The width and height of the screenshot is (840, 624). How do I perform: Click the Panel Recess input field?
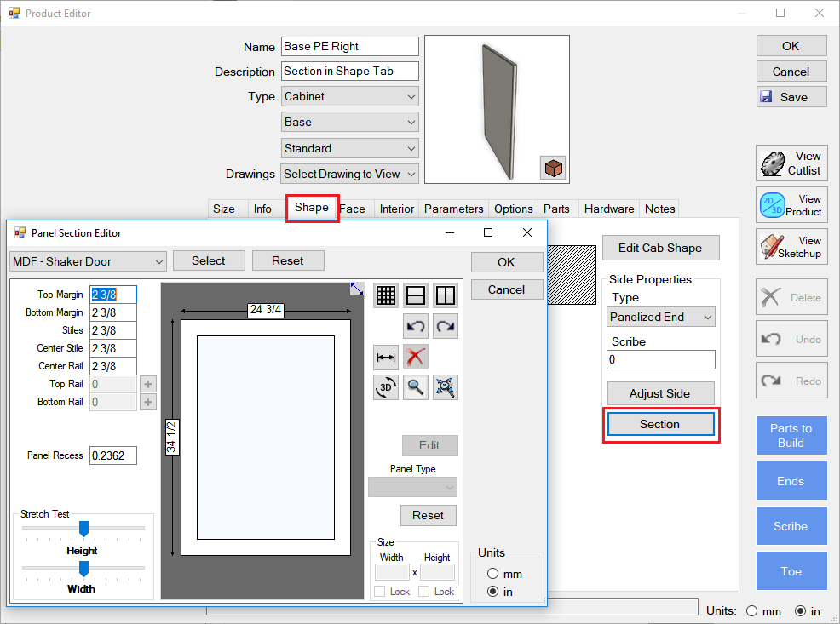(x=113, y=455)
